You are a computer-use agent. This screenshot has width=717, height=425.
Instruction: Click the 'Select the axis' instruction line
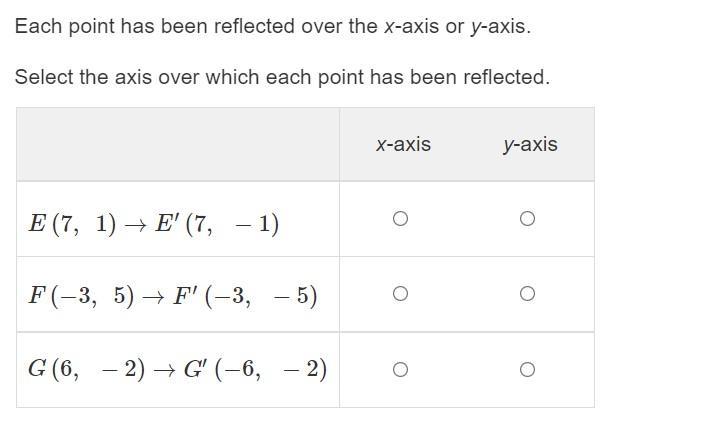pos(282,77)
